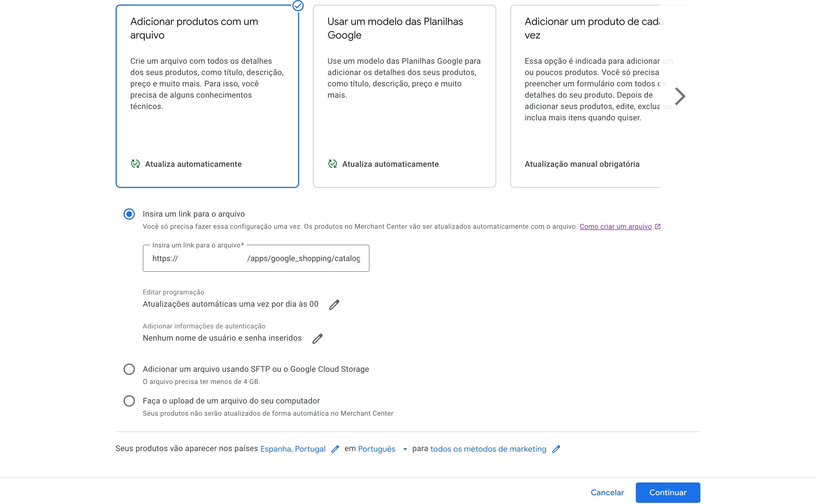Choose SFTP or Google Cloud Storage option
816x504 pixels.
pos(129,369)
